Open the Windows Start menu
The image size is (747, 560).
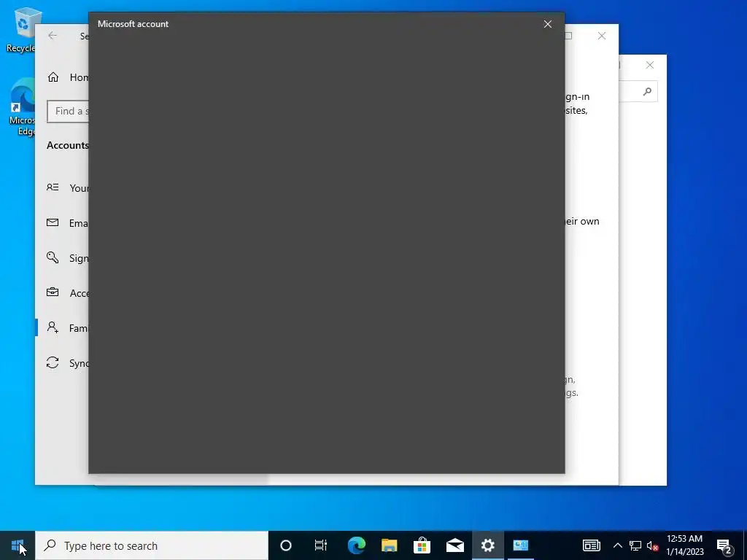coord(18,545)
